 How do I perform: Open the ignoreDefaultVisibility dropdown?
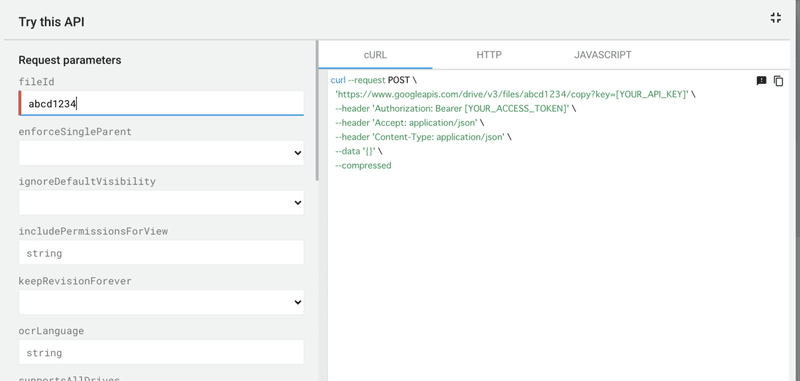[x=161, y=202]
